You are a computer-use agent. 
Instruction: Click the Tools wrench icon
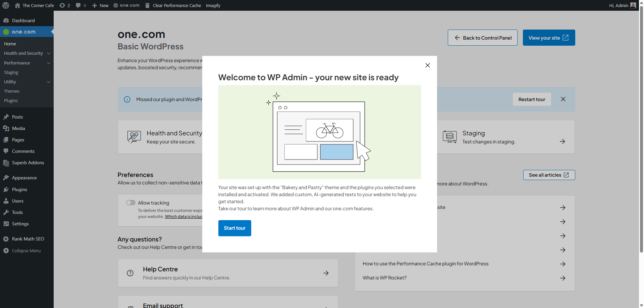(6, 212)
